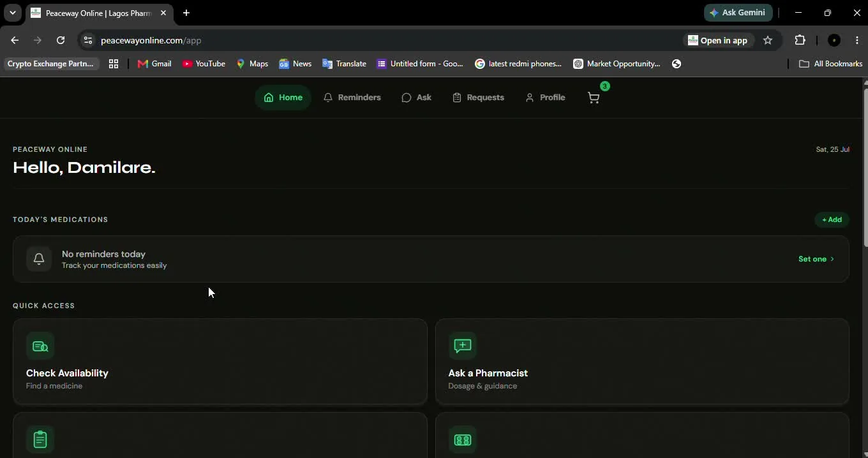Click the cart badge showing 3
Screen dimensions: 868x458
(x=604, y=86)
